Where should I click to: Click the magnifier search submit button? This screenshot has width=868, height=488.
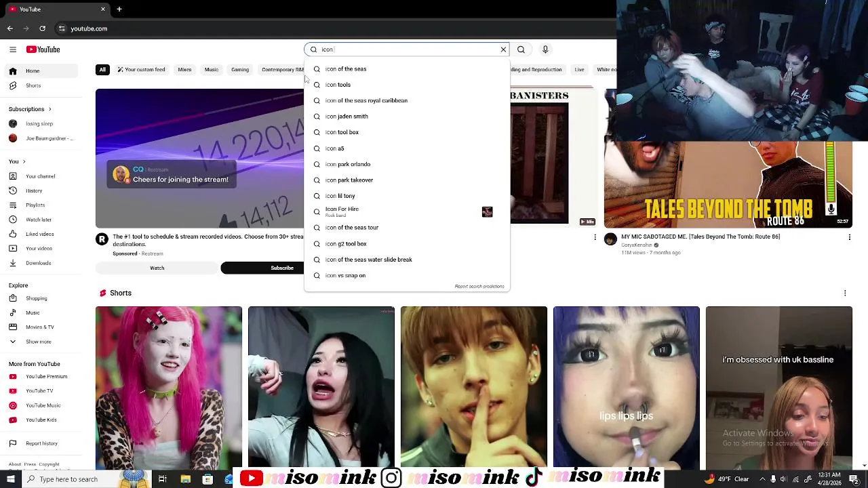coord(521,49)
